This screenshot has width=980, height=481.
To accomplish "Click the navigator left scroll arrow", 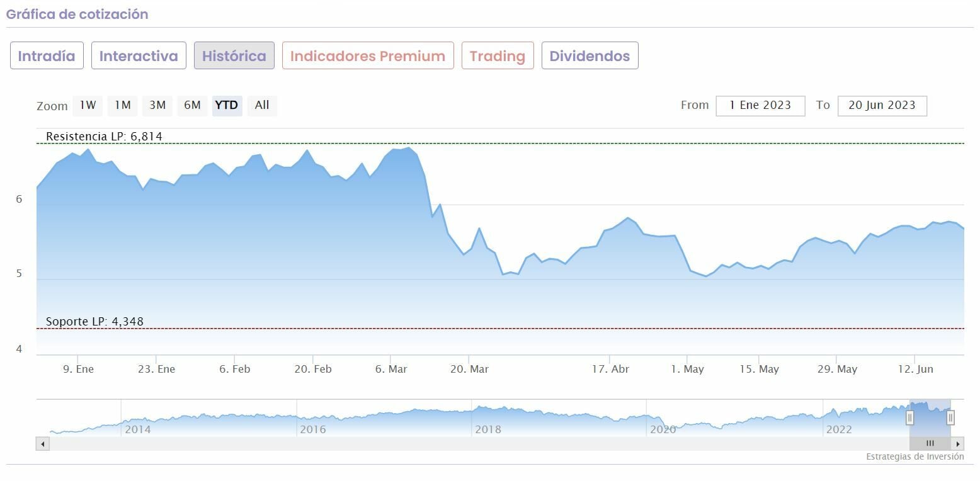I will tap(43, 444).
